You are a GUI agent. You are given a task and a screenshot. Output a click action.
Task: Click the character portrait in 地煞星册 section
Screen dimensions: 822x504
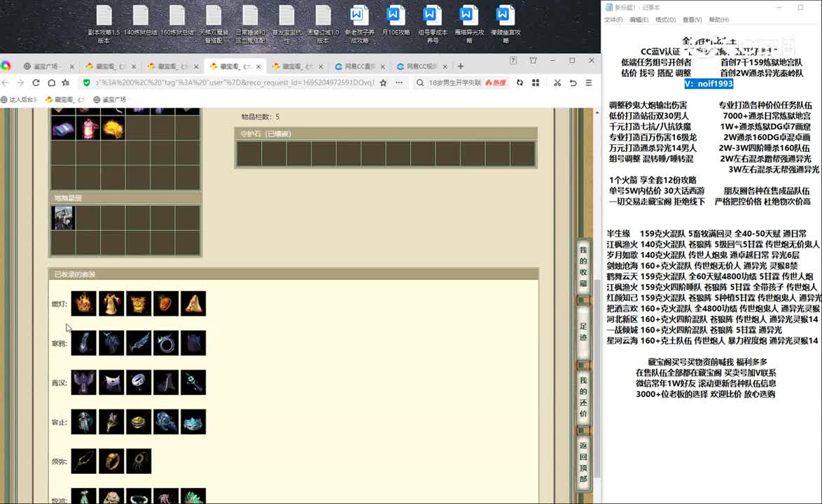[63, 218]
